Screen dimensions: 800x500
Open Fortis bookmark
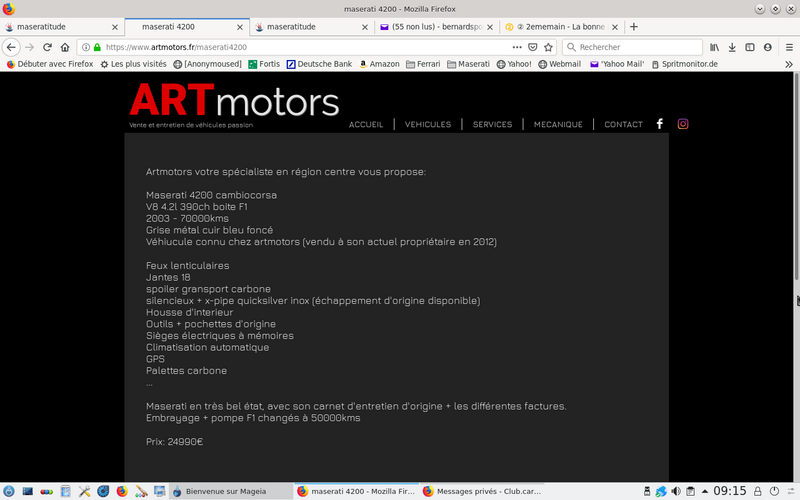click(x=264, y=64)
